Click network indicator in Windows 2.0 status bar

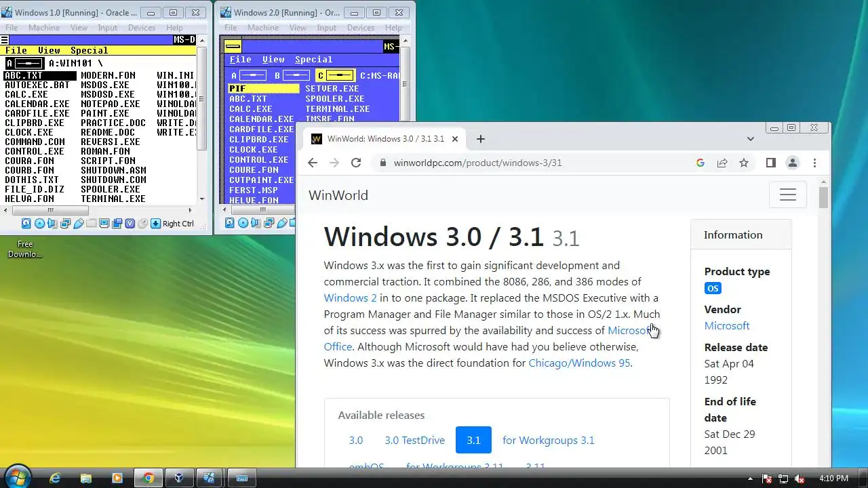[x=269, y=223]
